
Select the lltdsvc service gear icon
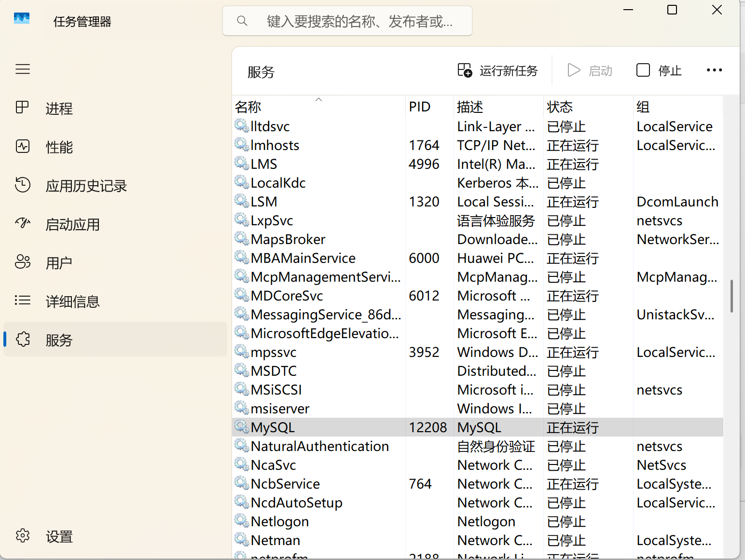click(242, 125)
